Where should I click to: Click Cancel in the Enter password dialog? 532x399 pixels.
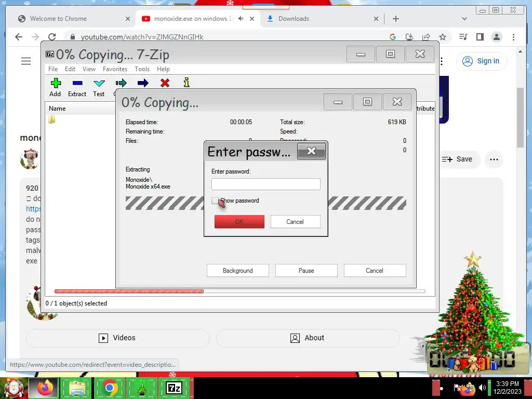[295, 221]
